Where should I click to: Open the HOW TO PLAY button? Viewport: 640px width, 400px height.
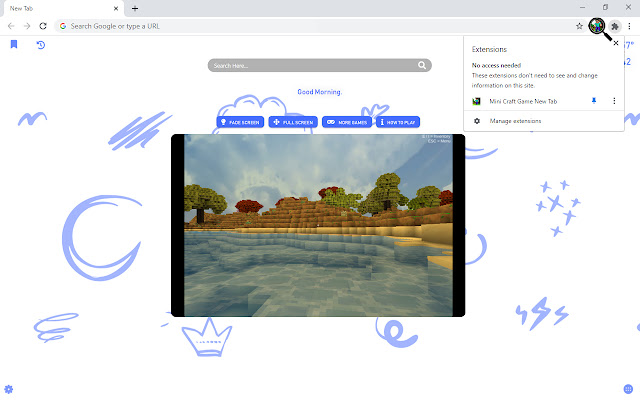pos(398,122)
